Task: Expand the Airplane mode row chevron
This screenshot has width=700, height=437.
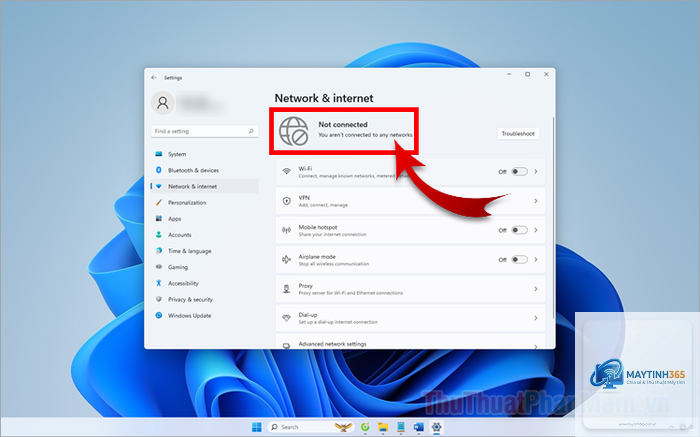Action: coord(536,259)
